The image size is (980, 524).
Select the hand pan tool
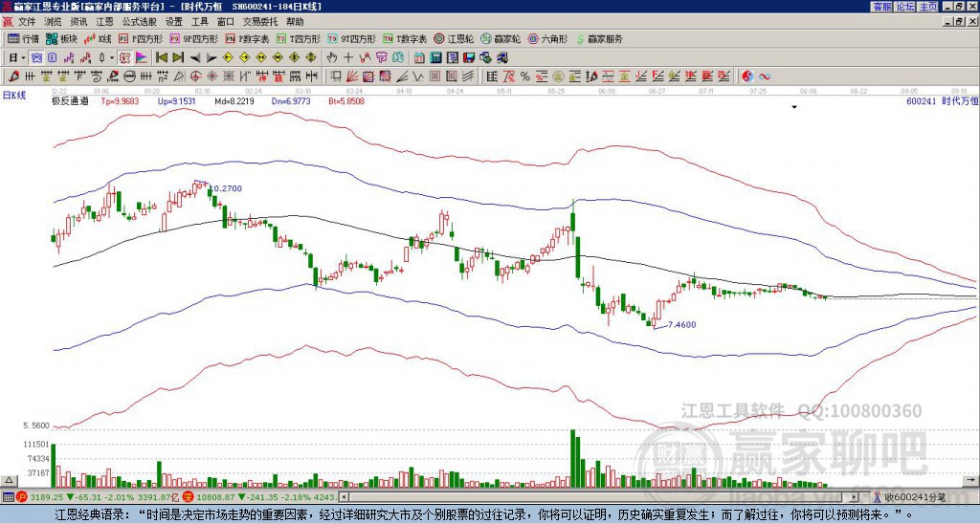click(331, 58)
